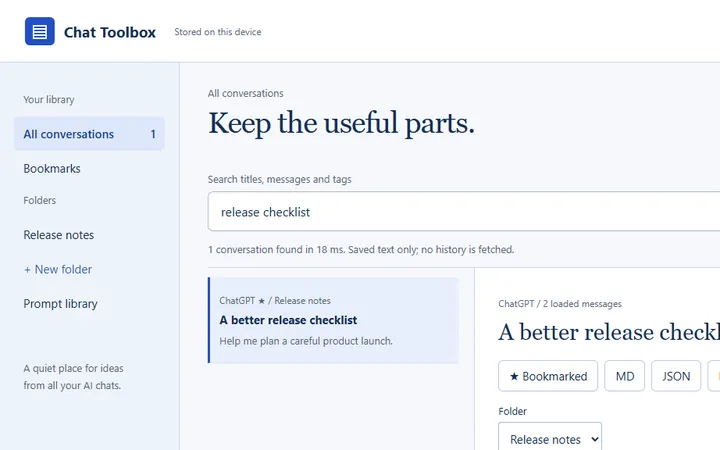
Task: Click the A quiet place for ideas tagline
Action: click(x=73, y=377)
